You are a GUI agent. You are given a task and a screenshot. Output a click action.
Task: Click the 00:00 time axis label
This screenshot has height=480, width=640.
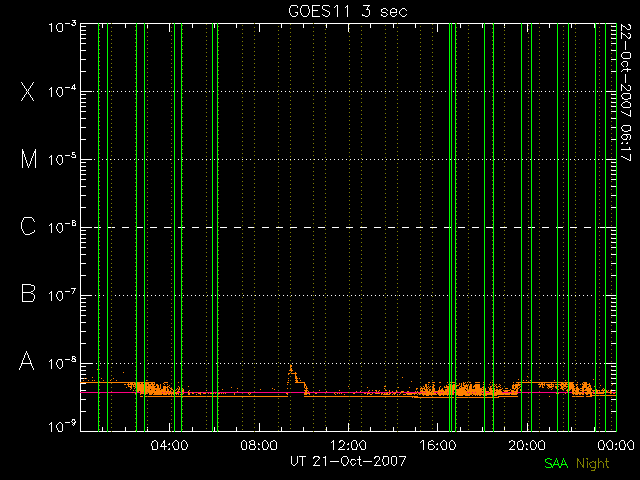click(616, 445)
